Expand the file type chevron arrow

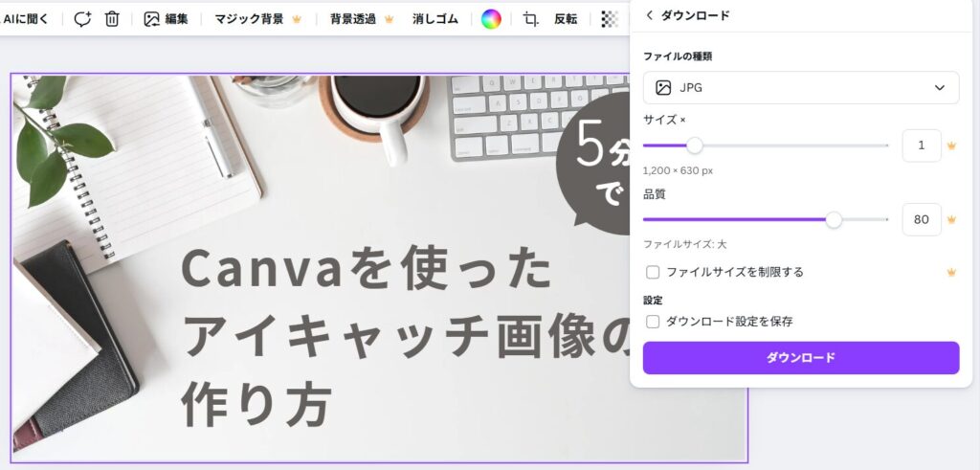click(940, 87)
